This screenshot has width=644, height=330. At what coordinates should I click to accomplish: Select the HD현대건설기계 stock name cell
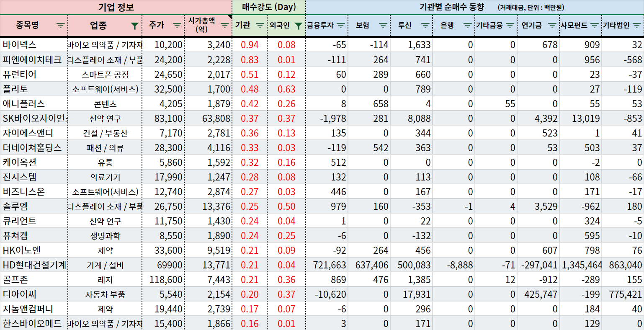pos(33,265)
